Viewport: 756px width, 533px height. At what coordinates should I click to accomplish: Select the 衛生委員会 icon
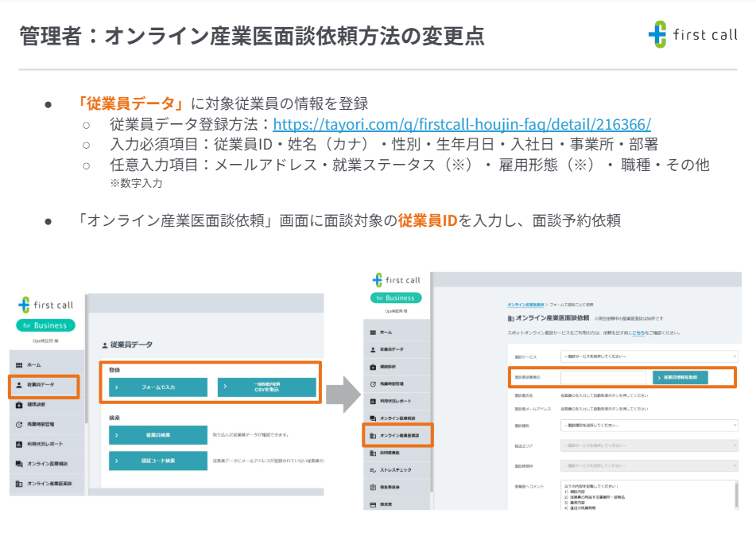374,486
